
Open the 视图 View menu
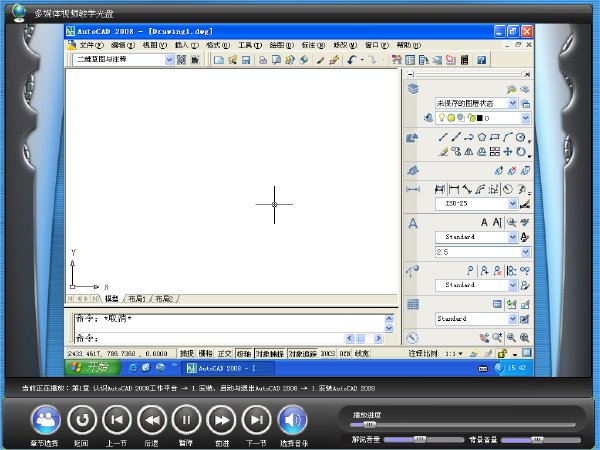pos(155,45)
